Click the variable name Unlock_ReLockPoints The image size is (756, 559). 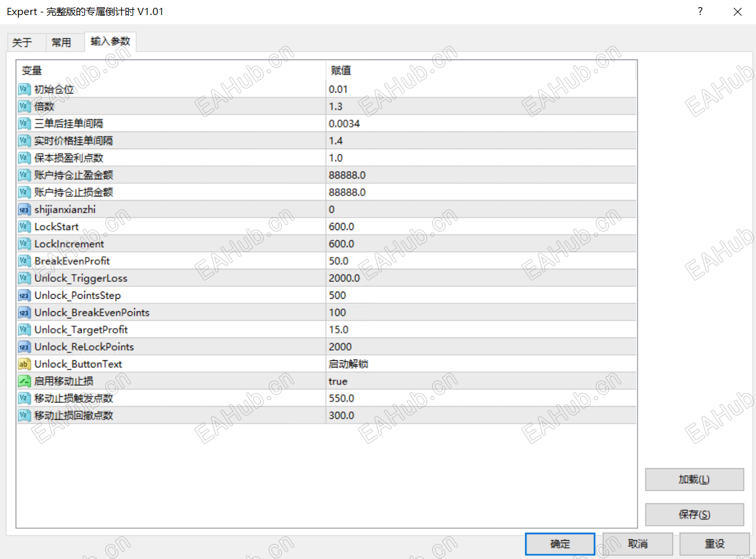click(x=84, y=347)
